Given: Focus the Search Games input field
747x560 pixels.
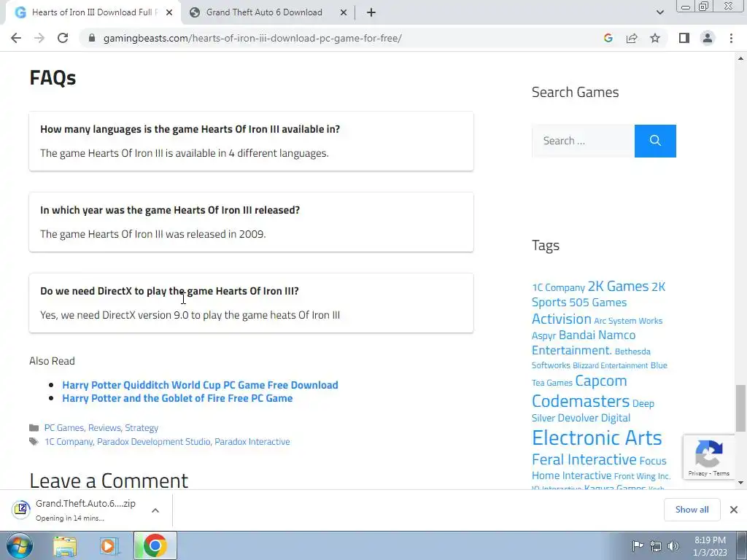Looking at the screenshot, I should pyautogui.click(x=583, y=141).
